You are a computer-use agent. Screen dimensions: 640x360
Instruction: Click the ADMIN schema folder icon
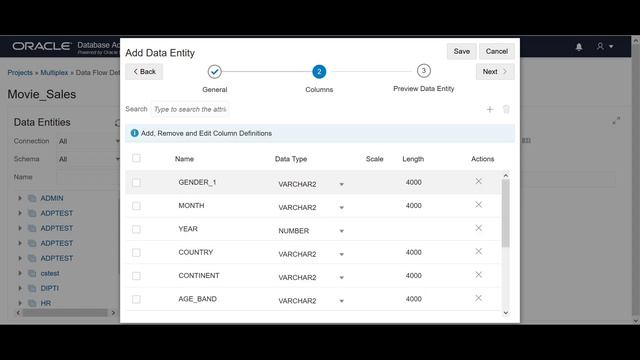tap(32, 198)
